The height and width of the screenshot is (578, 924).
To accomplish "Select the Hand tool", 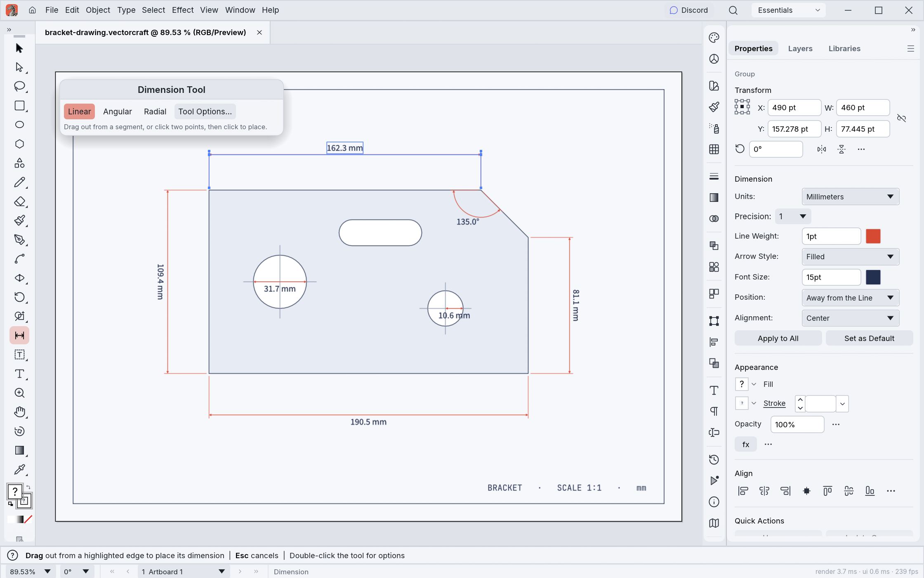I will (x=19, y=412).
